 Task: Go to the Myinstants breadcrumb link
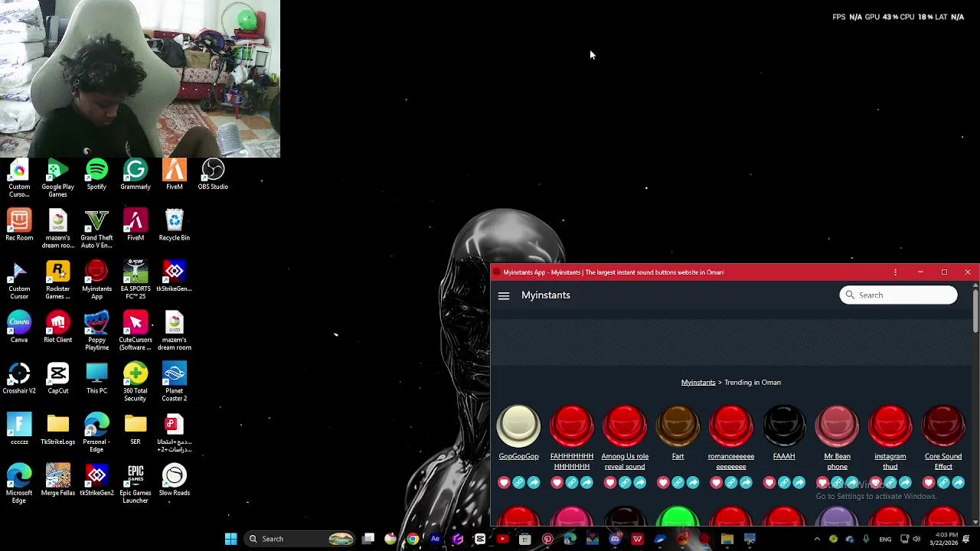pyautogui.click(x=698, y=383)
